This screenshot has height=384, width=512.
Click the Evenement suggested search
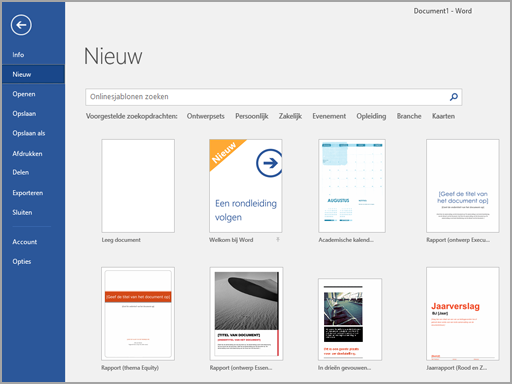(x=329, y=116)
